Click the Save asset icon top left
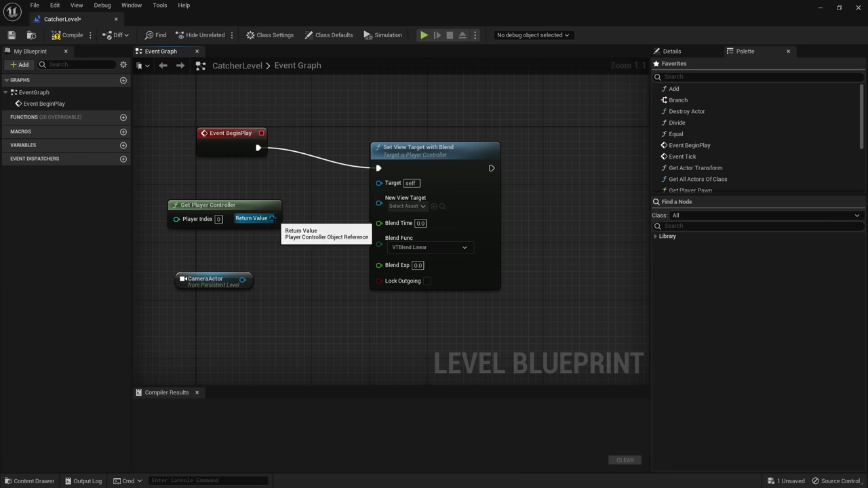 pyautogui.click(x=11, y=35)
